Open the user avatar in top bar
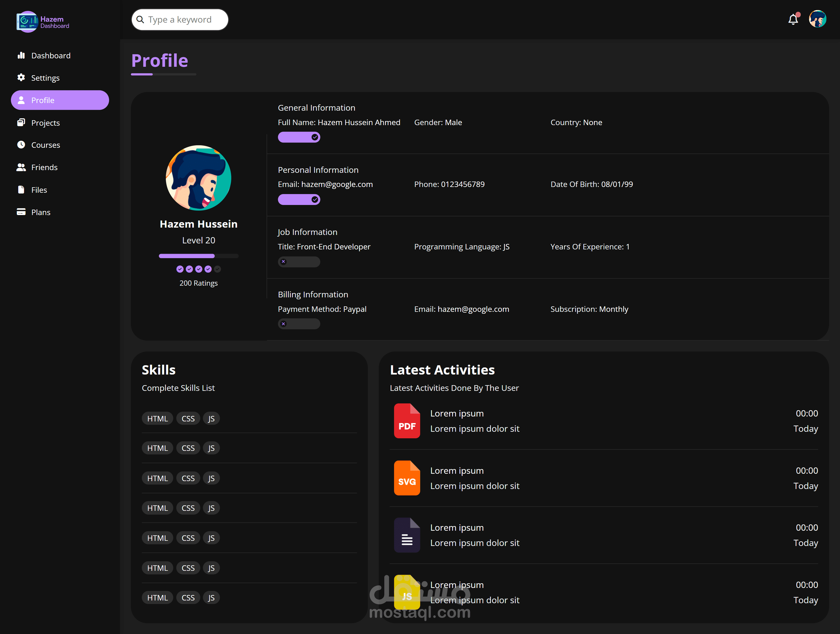The image size is (840, 634). click(817, 19)
